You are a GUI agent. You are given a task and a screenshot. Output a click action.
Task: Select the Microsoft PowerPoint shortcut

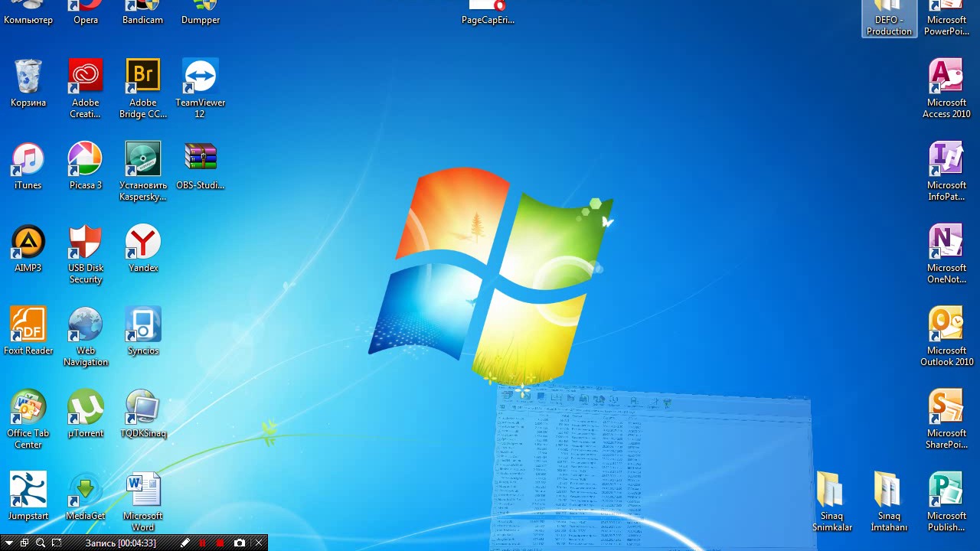tap(946, 18)
